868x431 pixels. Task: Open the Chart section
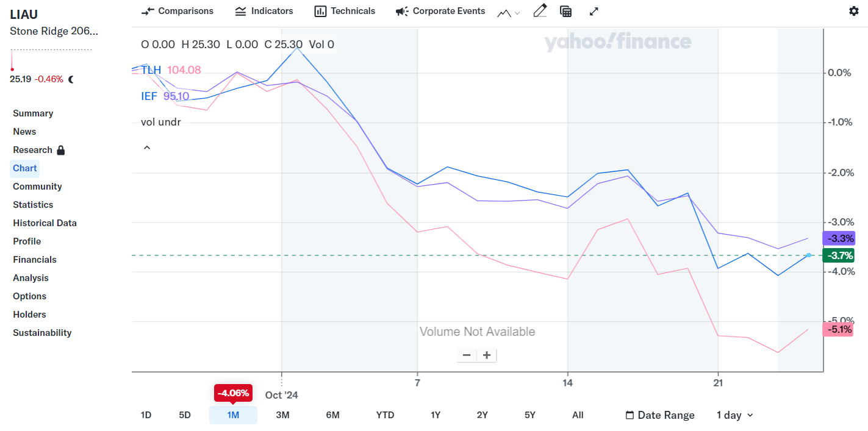click(25, 168)
